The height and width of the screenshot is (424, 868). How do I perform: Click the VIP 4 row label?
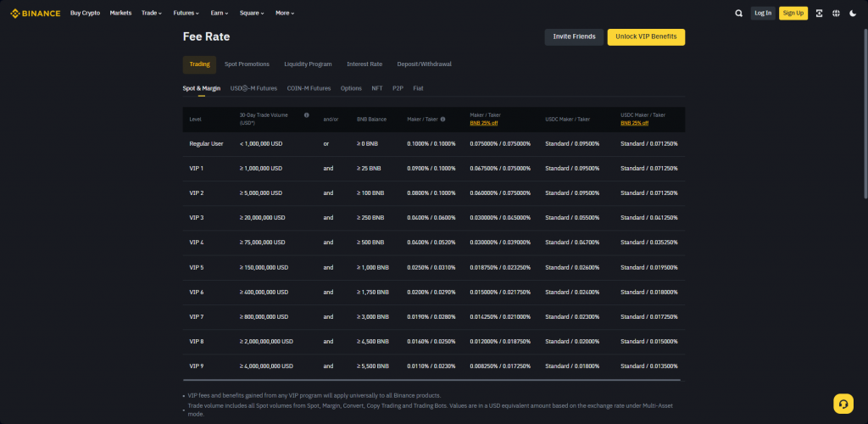pos(197,243)
